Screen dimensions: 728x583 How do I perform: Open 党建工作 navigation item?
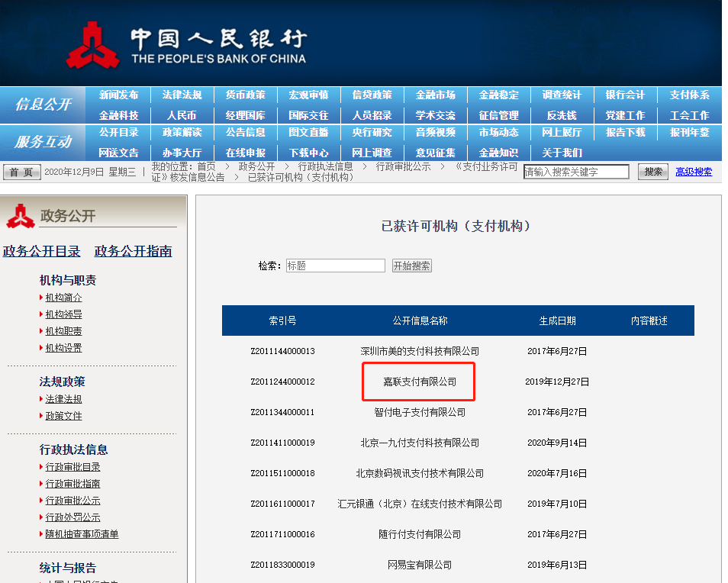tap(625, 115)
